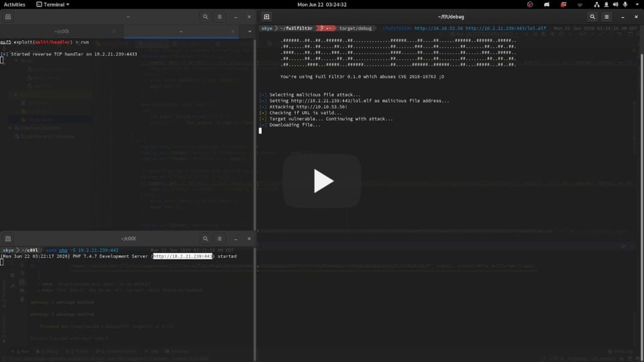Click 'Checking if URL is vaild...' line

pyautogui.click(x=301, y=113)
